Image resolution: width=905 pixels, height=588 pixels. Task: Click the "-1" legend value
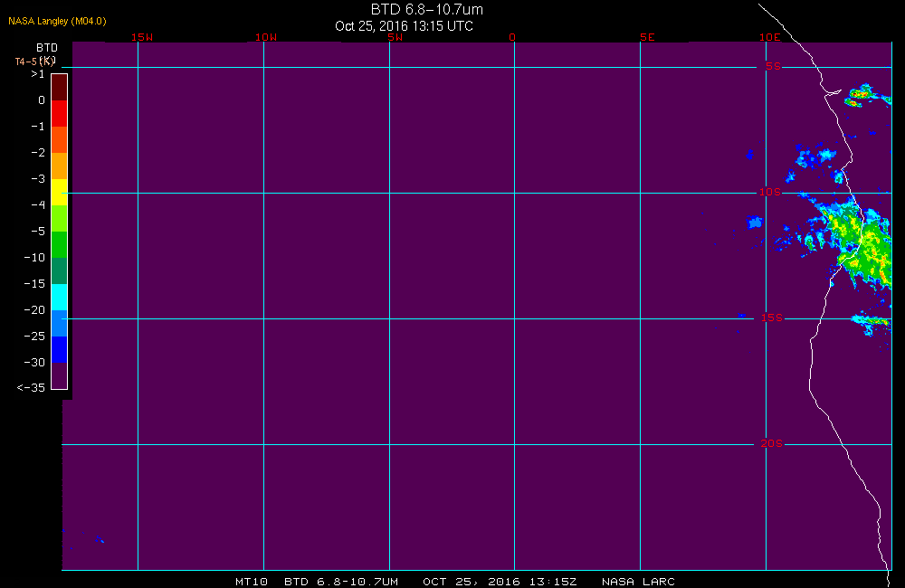(x=38, y=127)
